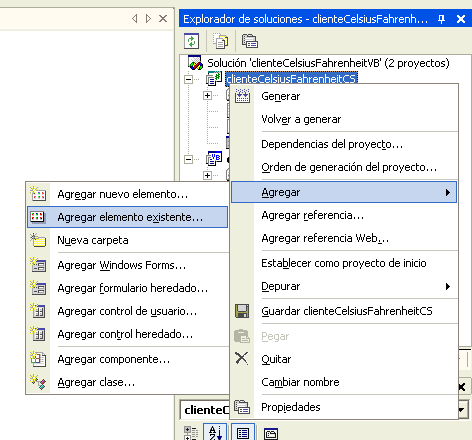Viewport: 472px width, 440px height.
Task: Select the Solución 'clienteCelsiusFahrenheitVB' root item
Action: click(328, 63)
